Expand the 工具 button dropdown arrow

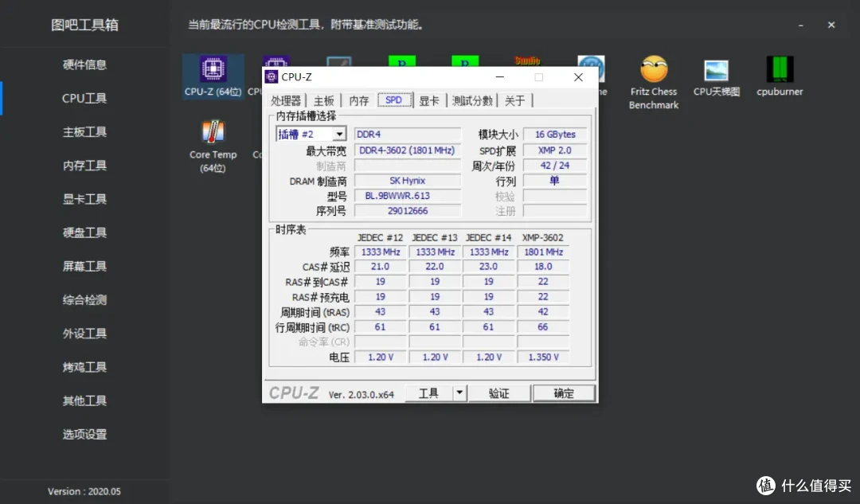point(459,393)
